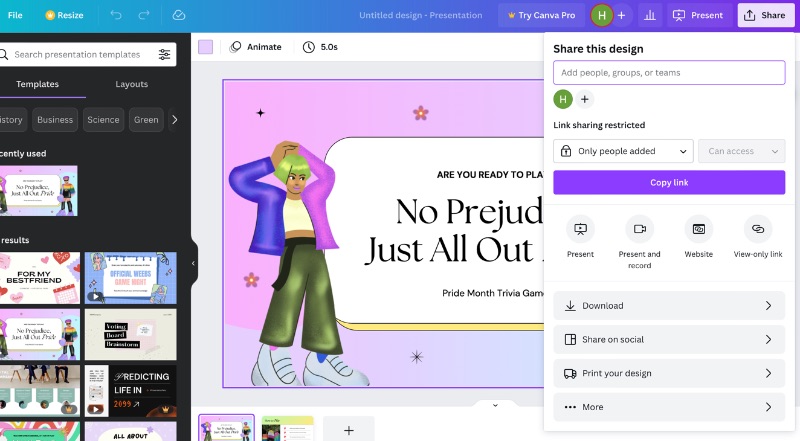Add a new page with the plus tile

point(348,430)
